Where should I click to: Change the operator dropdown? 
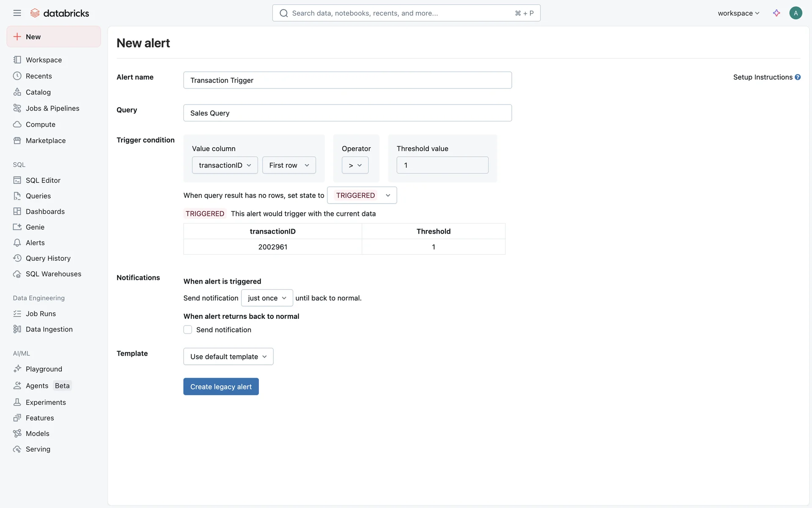(355, 165)
